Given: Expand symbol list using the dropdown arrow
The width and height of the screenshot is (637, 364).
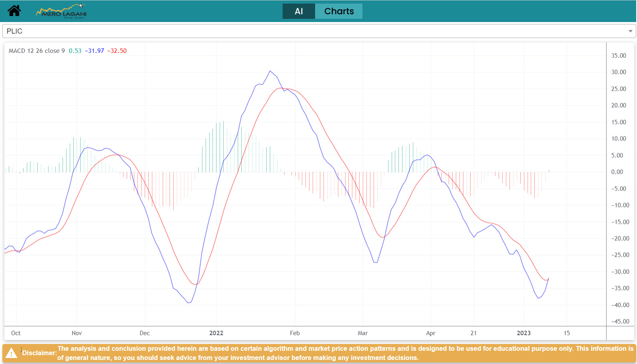Looking at the screenshot, I should coord(630,31).
